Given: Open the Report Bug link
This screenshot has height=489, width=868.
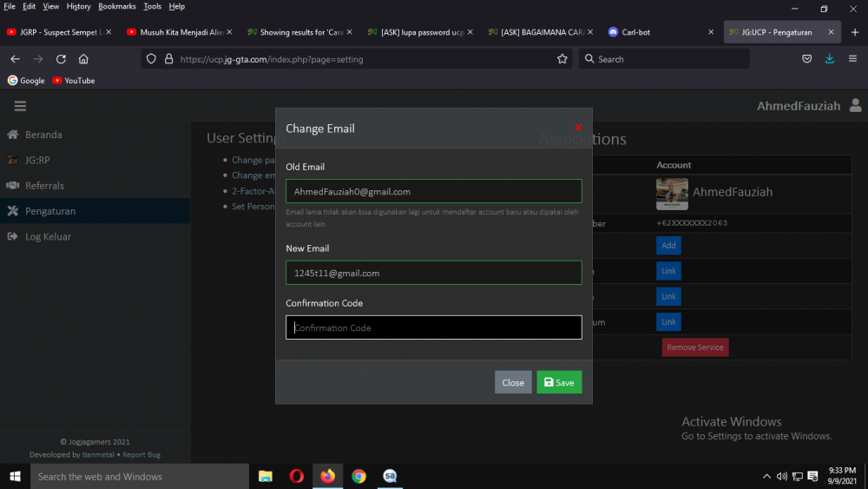Looking at the screenshot, I should (x=141, y=454).
